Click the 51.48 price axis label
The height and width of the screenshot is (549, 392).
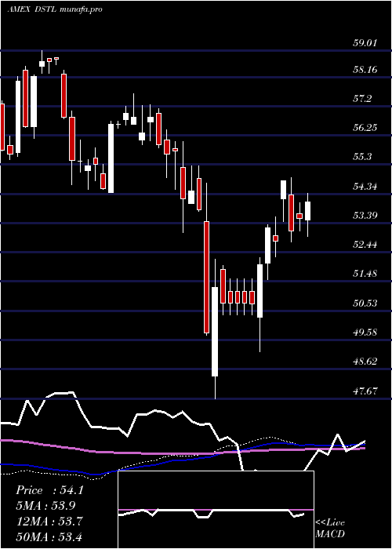pyautogui.click(x=365, y=274)
